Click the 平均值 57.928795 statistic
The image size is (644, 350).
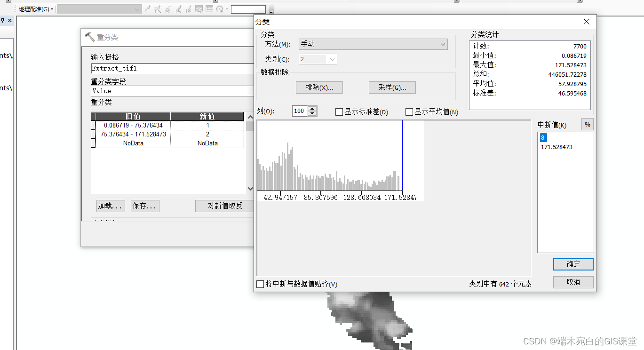[530, 84]
